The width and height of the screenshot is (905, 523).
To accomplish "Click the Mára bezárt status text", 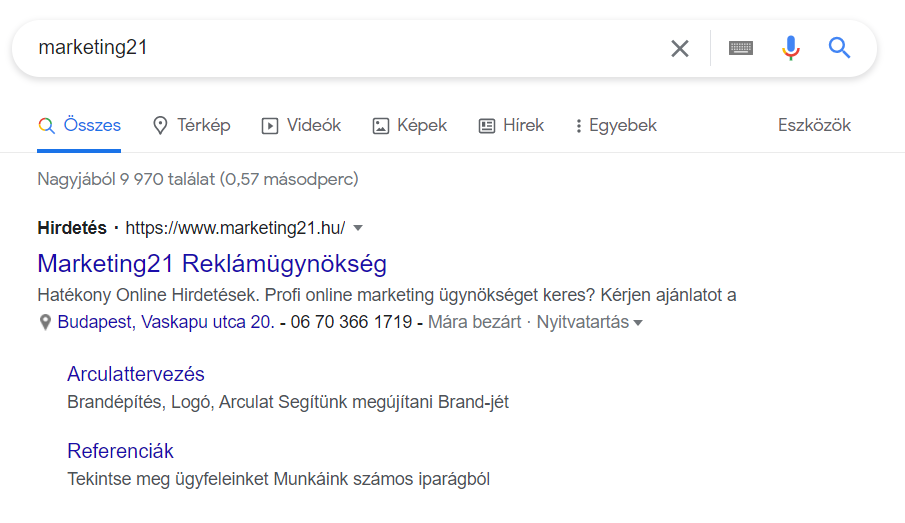I will pyautogui.click(x=474, y=322).
